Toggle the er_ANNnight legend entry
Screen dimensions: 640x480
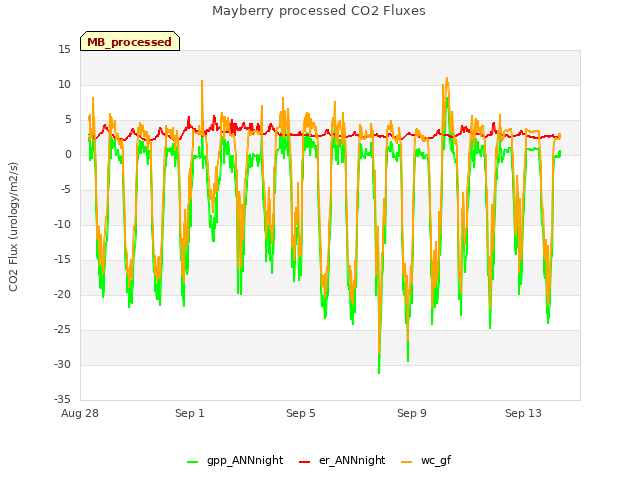(342, 460)
